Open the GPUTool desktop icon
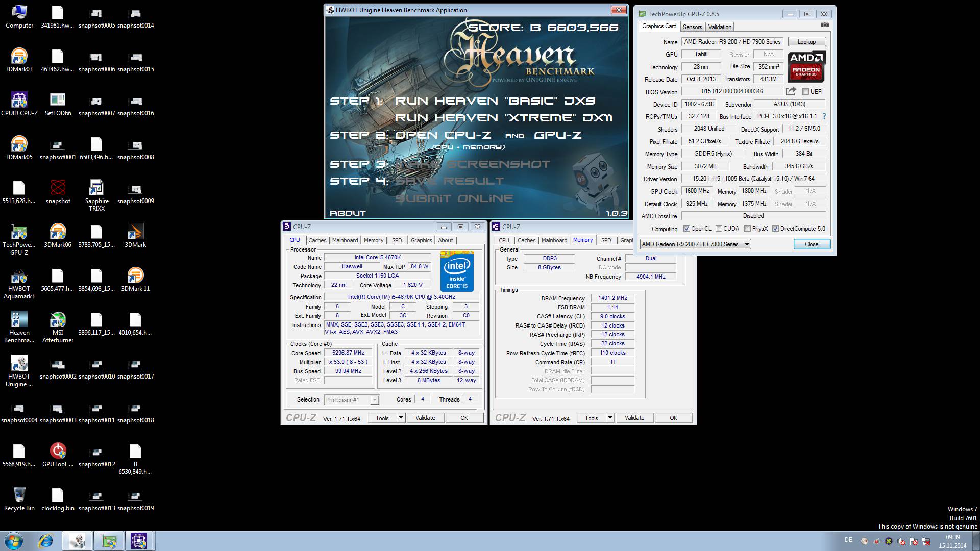Image resolution: width=980 pixels, height=551 pixels. (58, 455)
